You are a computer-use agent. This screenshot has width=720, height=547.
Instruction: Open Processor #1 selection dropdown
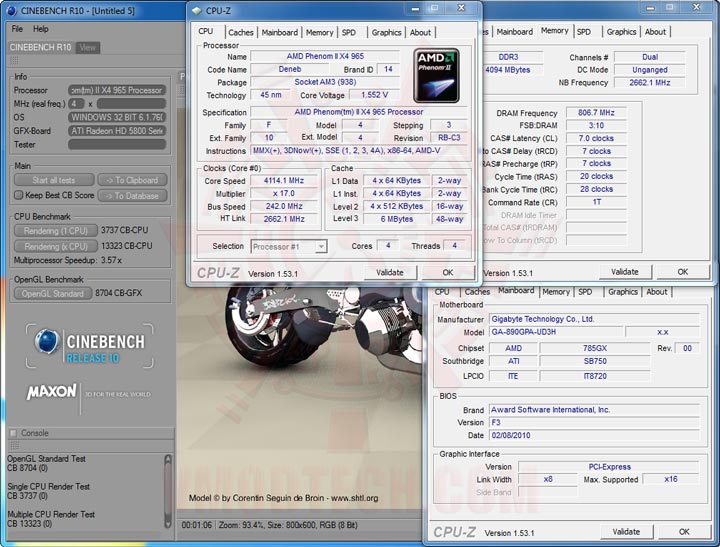pos(289,247)
